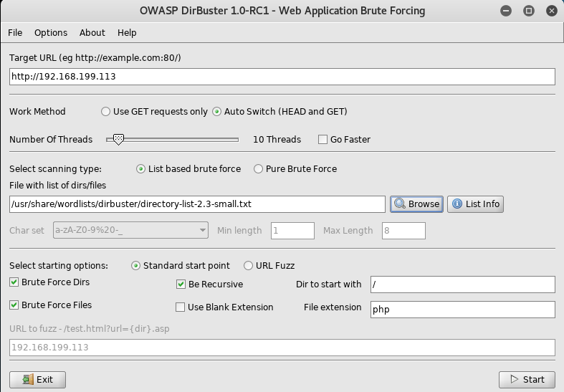Viewport: 564px width, 392px height.
Task: Click the Number Of Threads label
Action: [51, 140]
